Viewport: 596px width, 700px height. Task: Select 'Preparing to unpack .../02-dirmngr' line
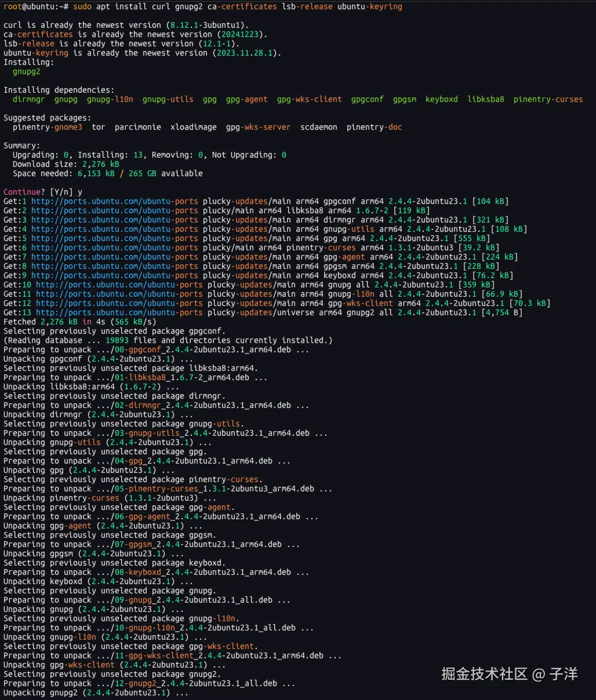pos(157,406)
